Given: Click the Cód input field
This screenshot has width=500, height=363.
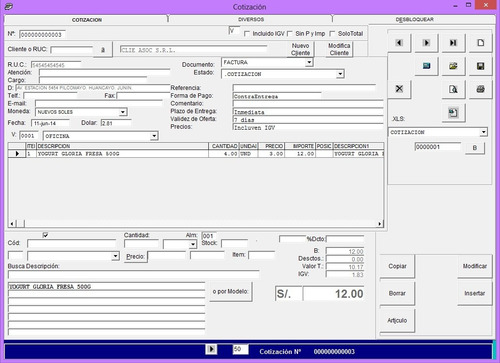Looking at the screenshot, I should [71, 244].
